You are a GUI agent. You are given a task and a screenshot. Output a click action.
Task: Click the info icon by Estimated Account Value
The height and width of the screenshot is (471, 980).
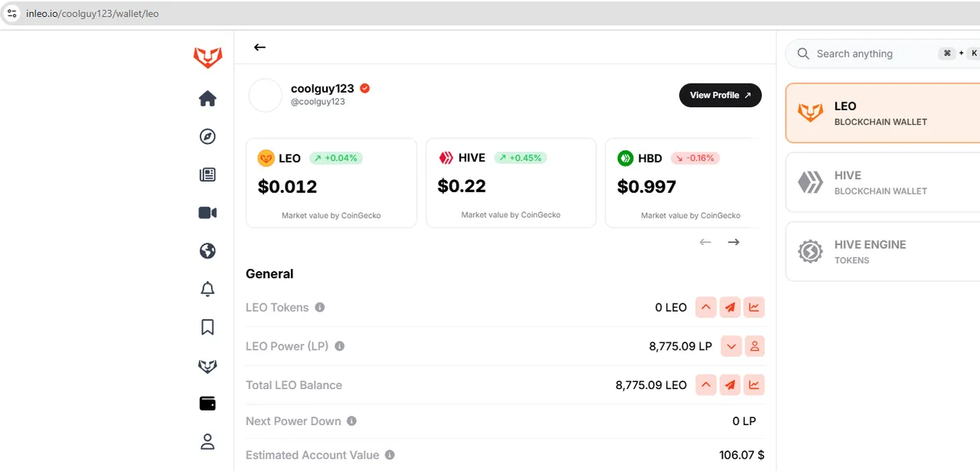(390, 455)
